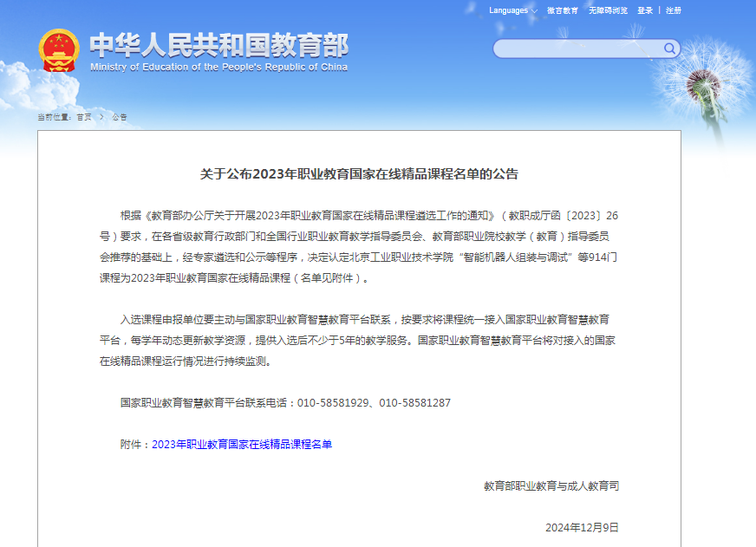Viewport: 756px width, 547px height.
Task: Click the announcement headline 关于公布2023年职业教育
Action: coord(359,174)
